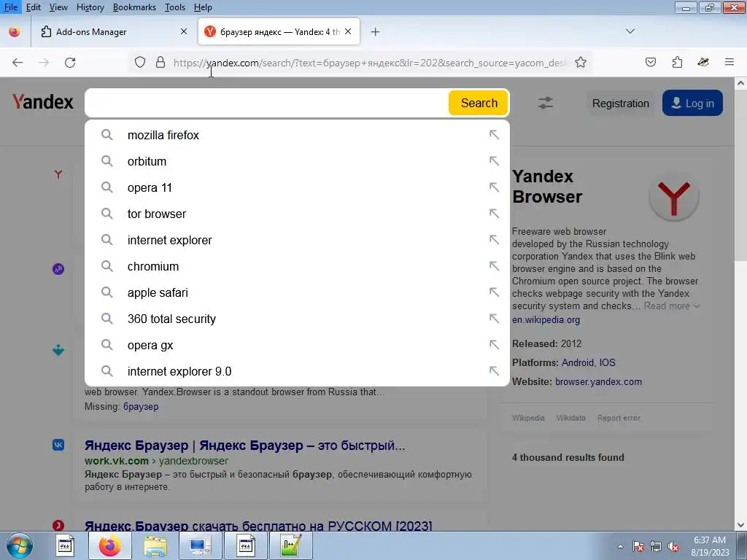The height and width of the screenshot is (560, 747).
Task: Select 'internet explorer' suggestion
Action: pyautogui.click(x=297, y=240)
